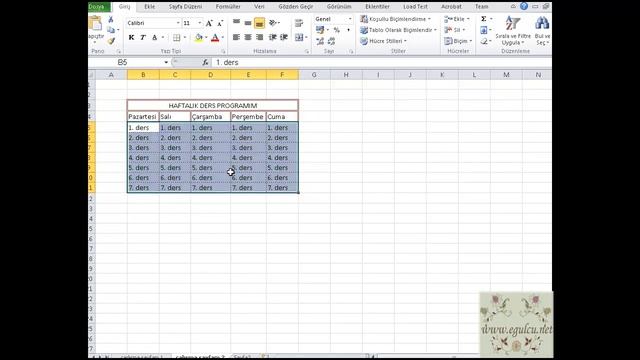Increase indent in Hizalama group

click(284, 37)
